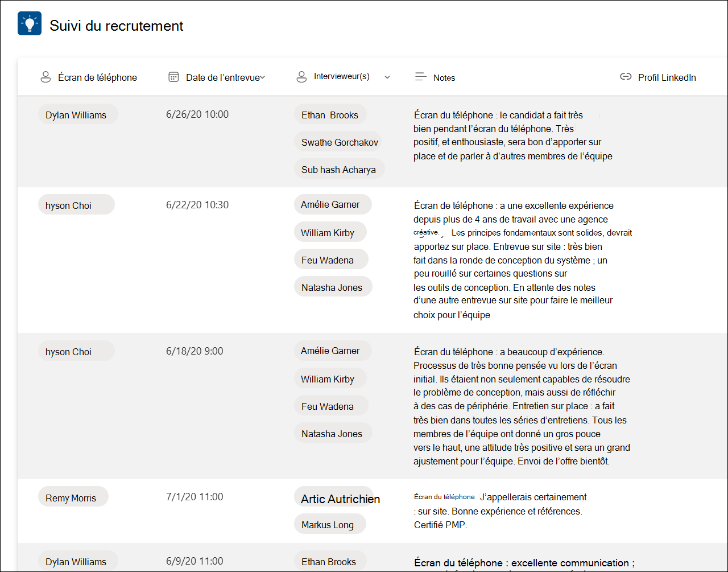Click the date 6/9/20 11:00
Screen dimensions: 728x572
point(195,561)
